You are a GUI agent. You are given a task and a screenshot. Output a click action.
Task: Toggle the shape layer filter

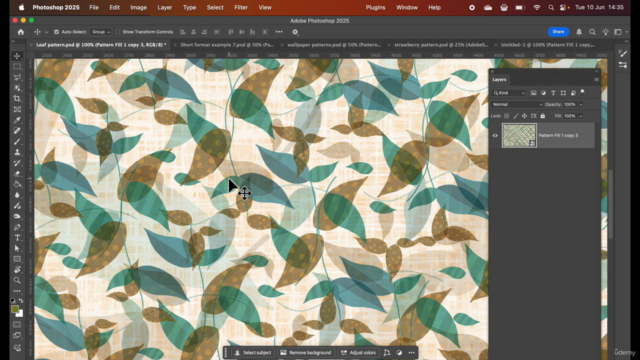tap(563, 93)
